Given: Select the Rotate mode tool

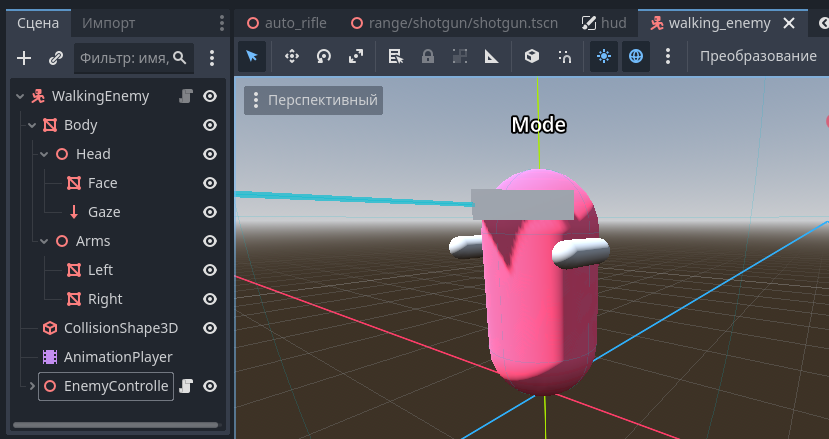Looking at the screenshot, I should (x=324, y=57).
